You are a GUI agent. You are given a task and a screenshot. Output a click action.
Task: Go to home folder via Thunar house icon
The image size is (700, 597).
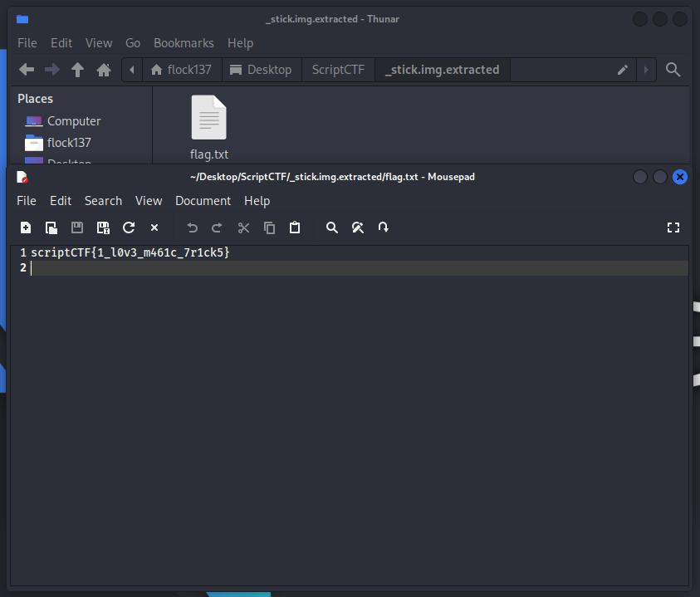tap(104, 70)
